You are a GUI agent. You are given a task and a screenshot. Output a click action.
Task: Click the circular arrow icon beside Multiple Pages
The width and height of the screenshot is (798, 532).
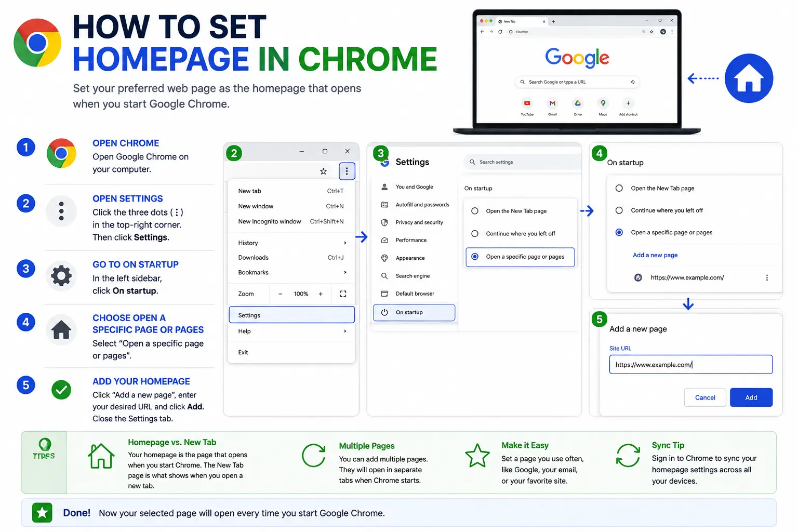(314, 456)
